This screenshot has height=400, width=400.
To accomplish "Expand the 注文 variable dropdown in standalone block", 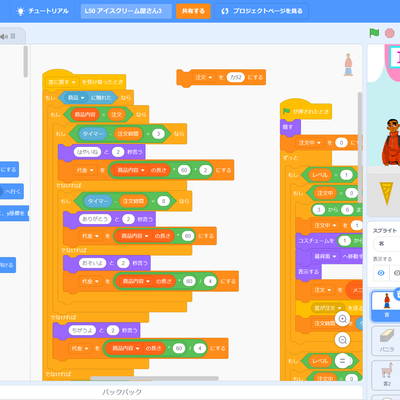I will [x=204, y=77].
